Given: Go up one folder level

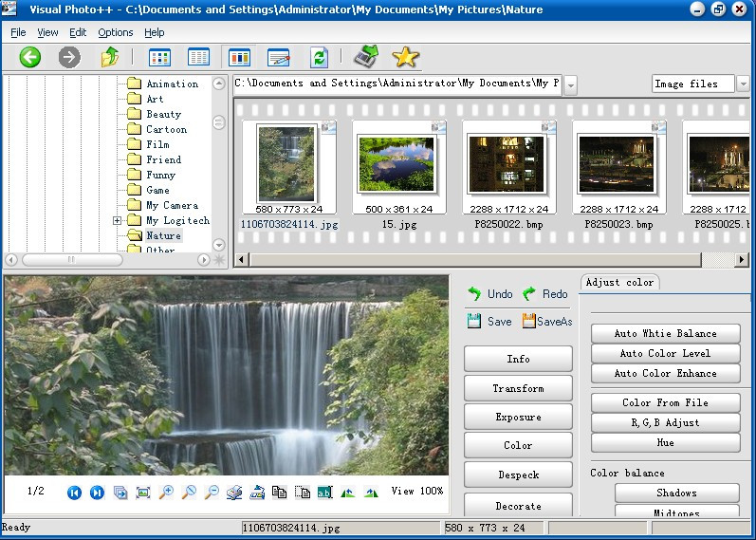Looking at the screenshot, I should [x=110, y=57].
